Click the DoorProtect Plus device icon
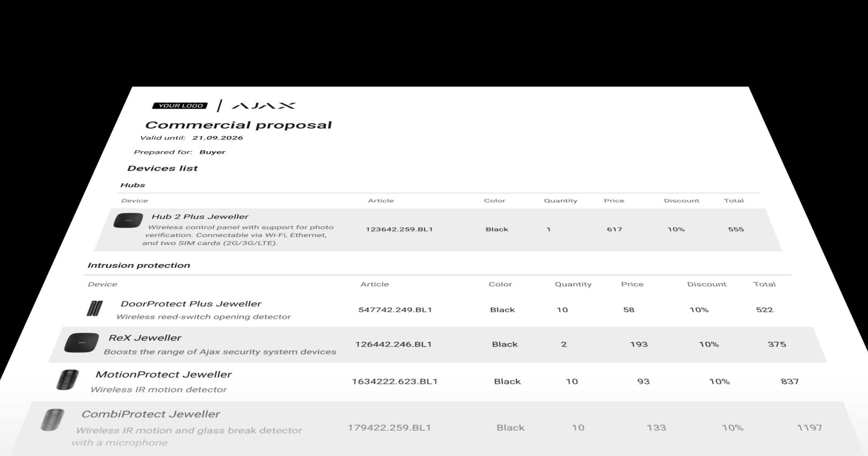Screen dimensions: 868x456 coord(95,308)
